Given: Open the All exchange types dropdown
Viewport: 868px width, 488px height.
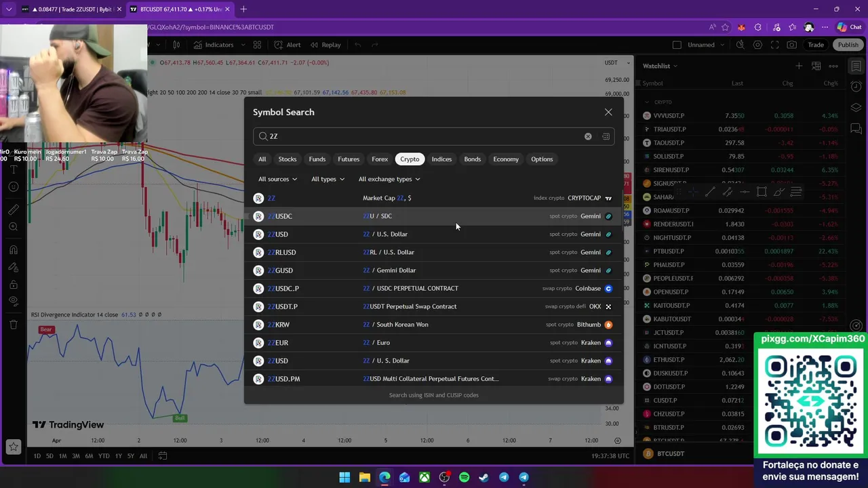Looking at the screenshot, I should (x=389, y=179).
